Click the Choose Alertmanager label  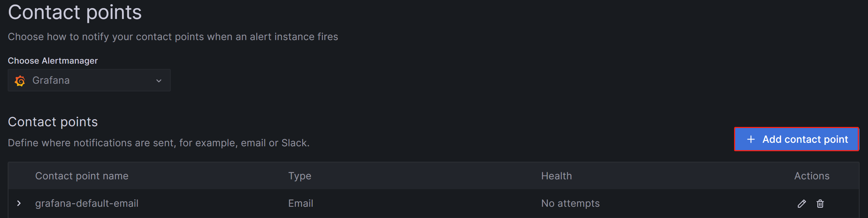pyautogui.click(x=53, y=60)
